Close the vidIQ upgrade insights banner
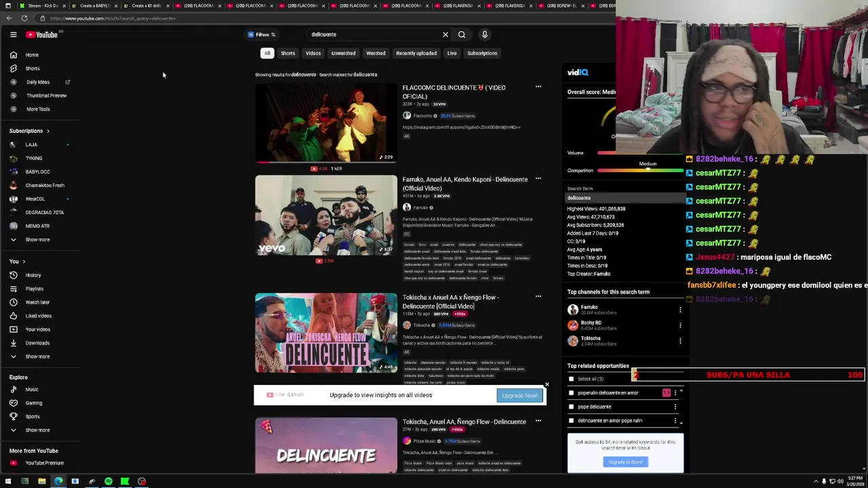Image resolution: width=868 pixels, height=488 pixels. pyautogui.click(x=547, y=385)
